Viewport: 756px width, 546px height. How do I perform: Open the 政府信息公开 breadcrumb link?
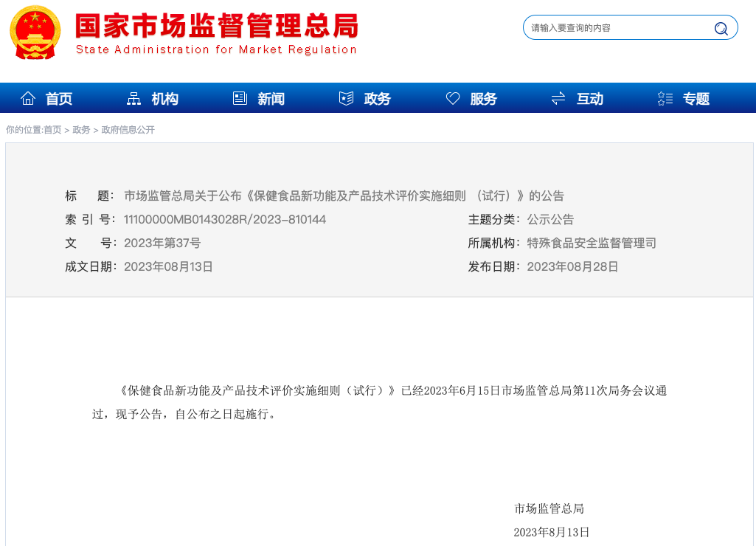click(x=128, y=130)
